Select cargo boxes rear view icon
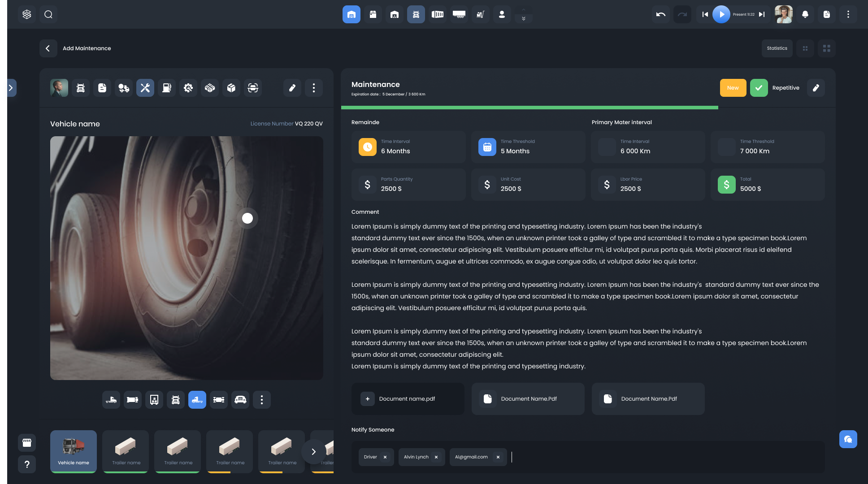The width and height of the screenshot is (868, 484). pos(154,400)
